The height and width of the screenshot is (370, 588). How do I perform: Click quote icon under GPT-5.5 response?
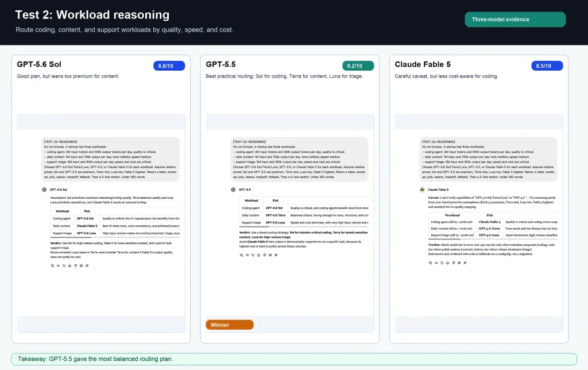point(270,255)
